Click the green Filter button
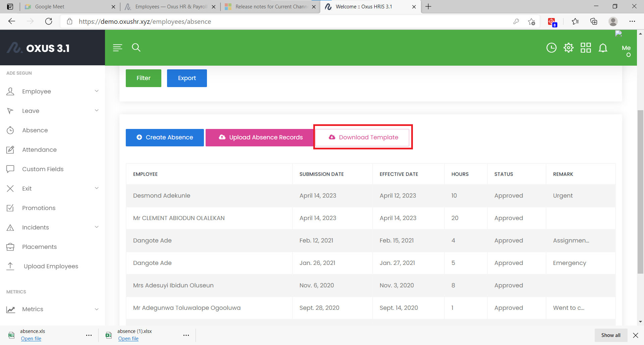644x345 pixels. 144,78
